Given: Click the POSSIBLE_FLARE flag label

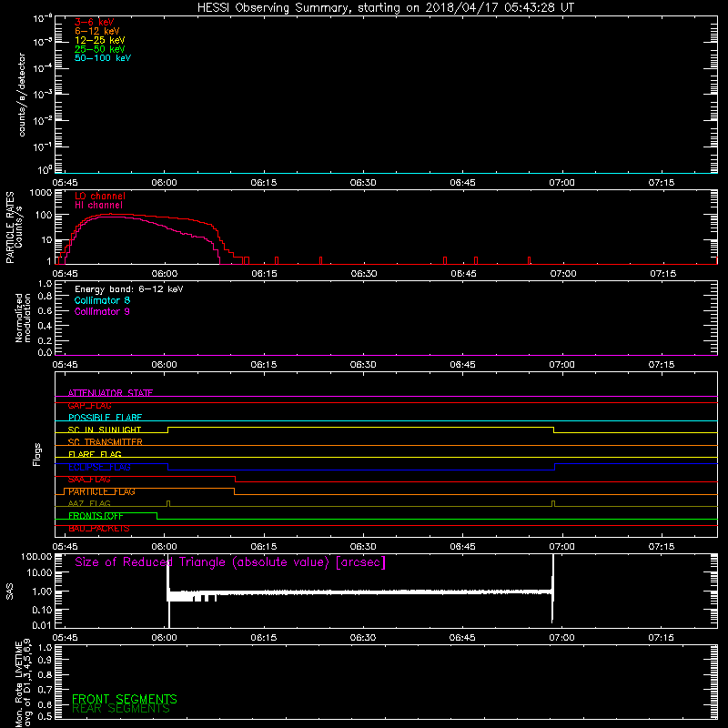Looking at the screenshot, I should tap(105, 418).
